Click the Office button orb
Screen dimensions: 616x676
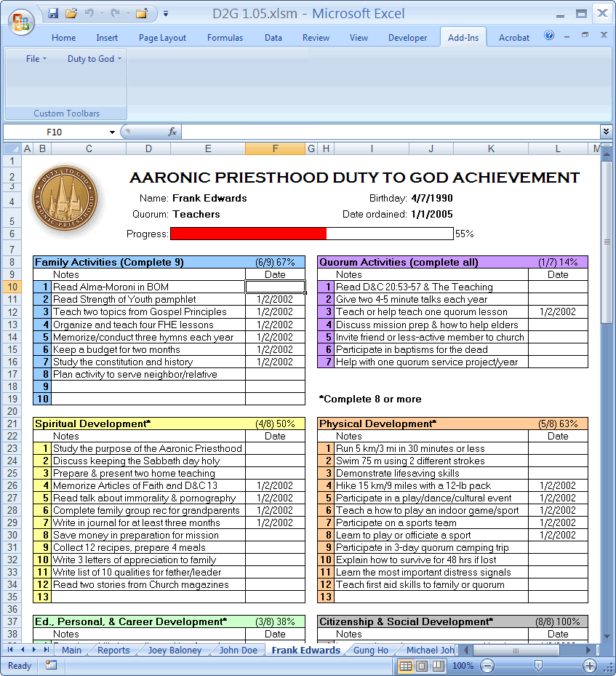[x=21, y=22]
